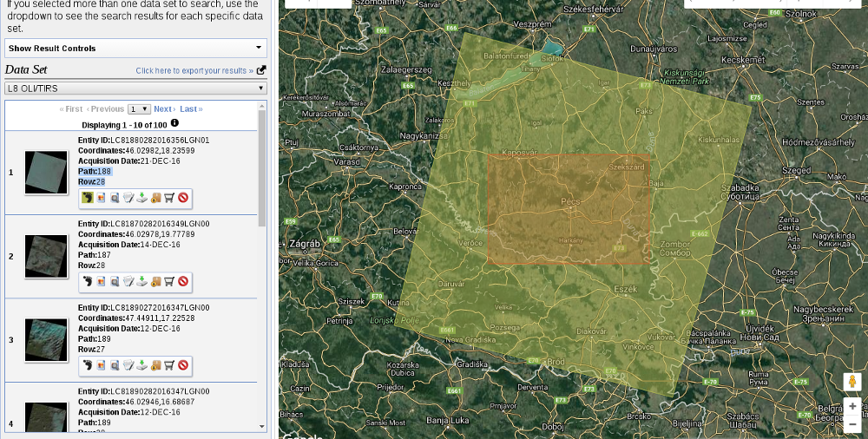Exclude result 3 from results

[x=183, y=364]
